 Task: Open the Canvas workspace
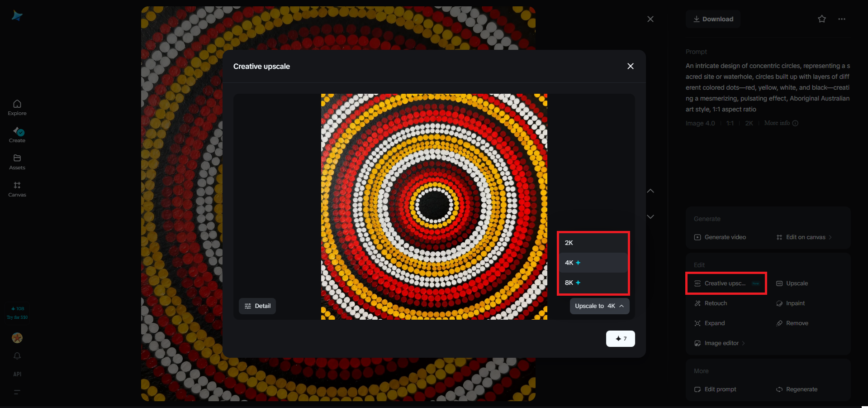[x=17, y=189]
